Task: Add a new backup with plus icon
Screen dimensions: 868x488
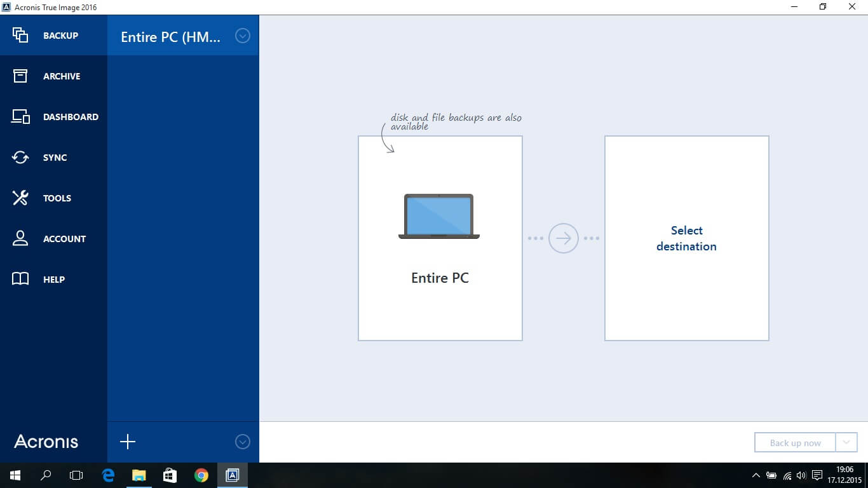Action: 128,442
